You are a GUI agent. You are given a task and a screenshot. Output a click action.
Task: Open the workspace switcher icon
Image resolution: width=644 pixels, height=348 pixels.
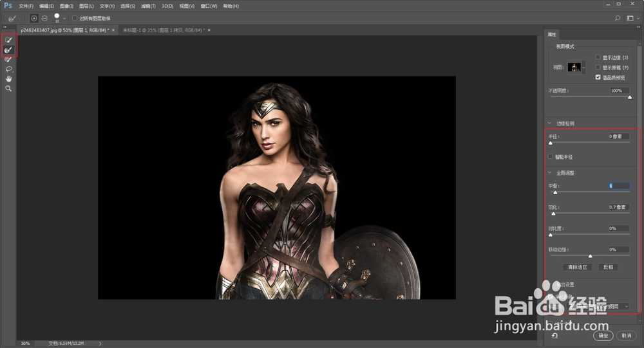click(x=630, y=18)
